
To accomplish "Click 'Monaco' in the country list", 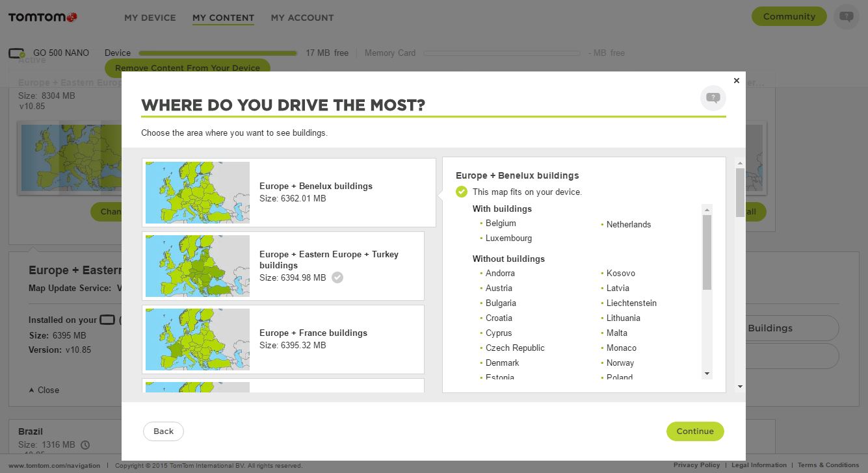I will coord(622,348).
